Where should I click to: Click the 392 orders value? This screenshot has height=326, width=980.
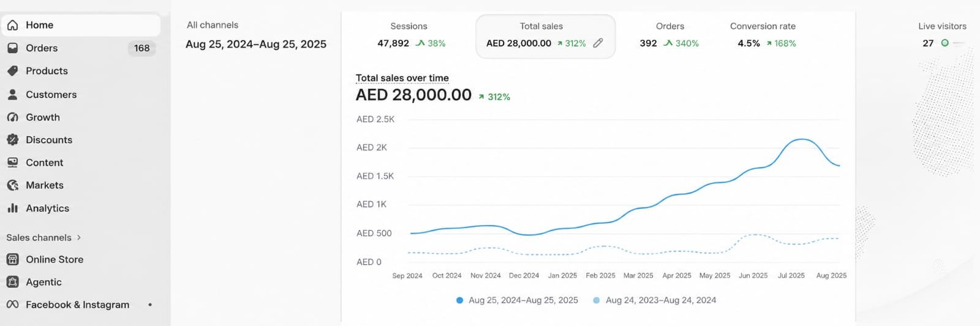coord(648,43)
